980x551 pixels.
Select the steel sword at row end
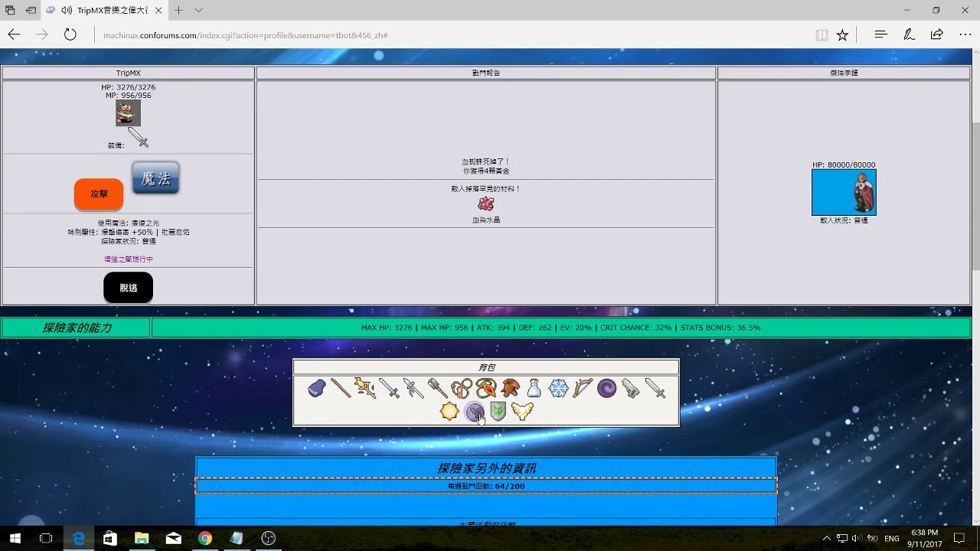point(655,389)
